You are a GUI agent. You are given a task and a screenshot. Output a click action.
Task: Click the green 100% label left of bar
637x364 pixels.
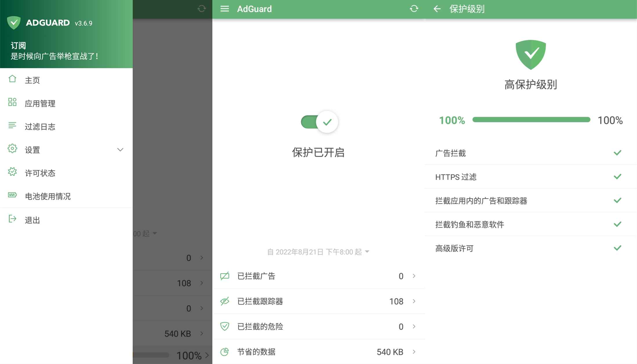coord(452,120)
